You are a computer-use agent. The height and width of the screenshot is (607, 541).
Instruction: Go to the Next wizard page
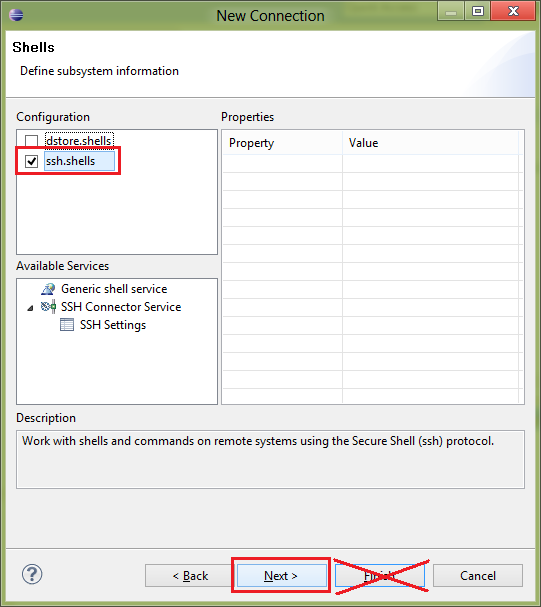281,576
